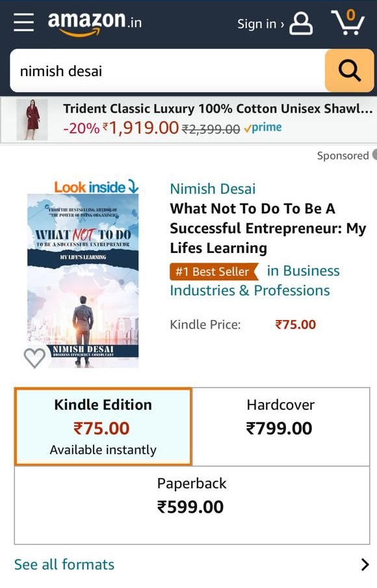Click the Amazon.in logo
377x588 pixels.
pos(95,23)
